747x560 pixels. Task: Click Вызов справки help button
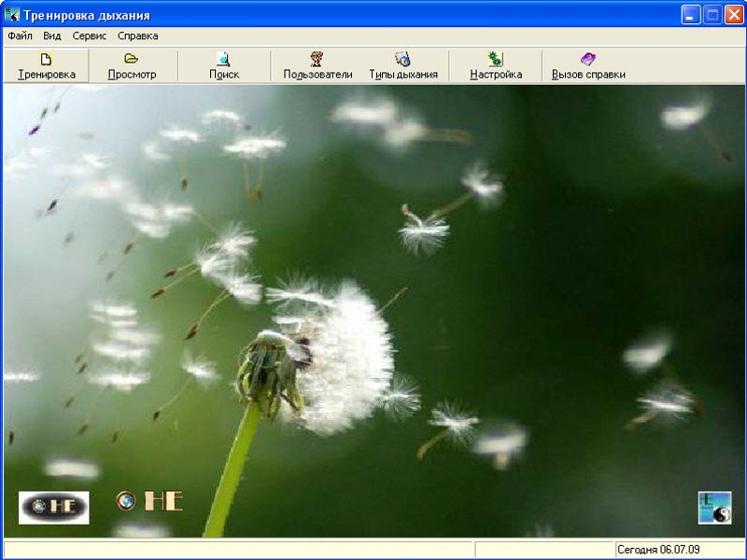point(588,66)
